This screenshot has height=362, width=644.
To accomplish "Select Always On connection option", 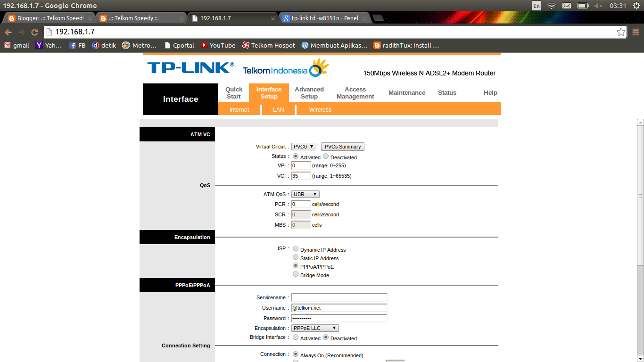I will click(296, 354).
